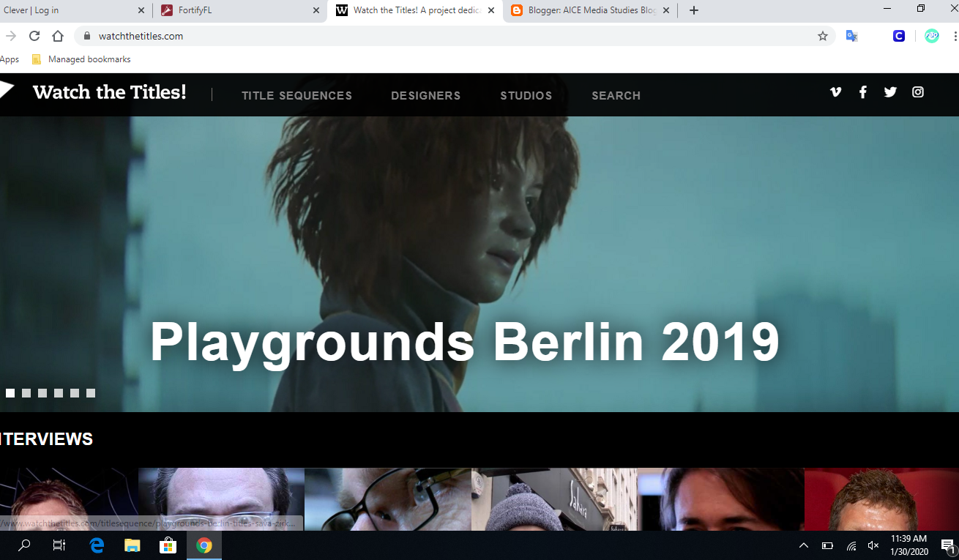Switch to the FortifyFL tab
This screenshot has height=560, width=959.
(x=240, y=10)
